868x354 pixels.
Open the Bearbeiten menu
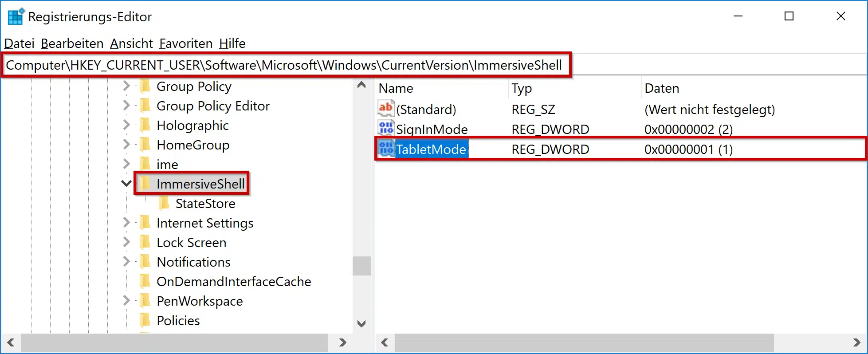pos(71,43)
